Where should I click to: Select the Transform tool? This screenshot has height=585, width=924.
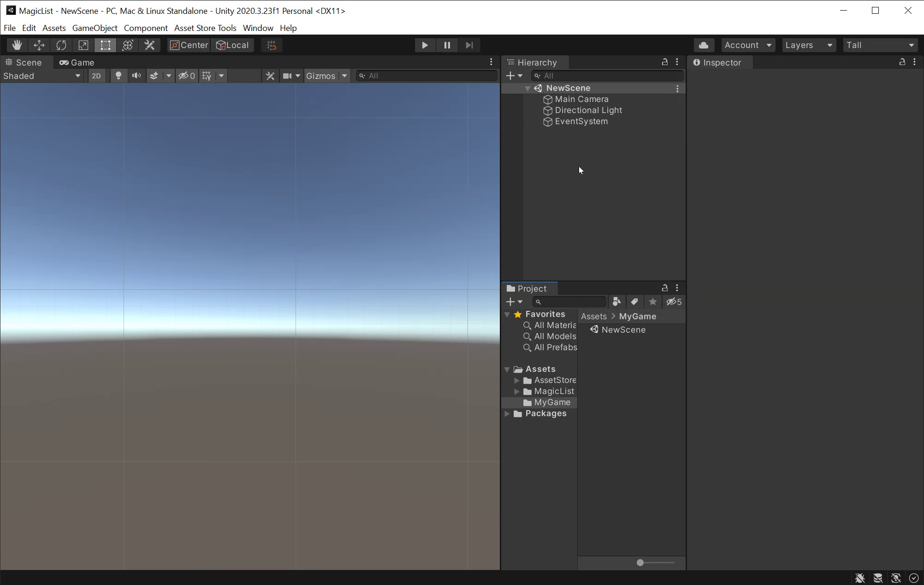128,45
